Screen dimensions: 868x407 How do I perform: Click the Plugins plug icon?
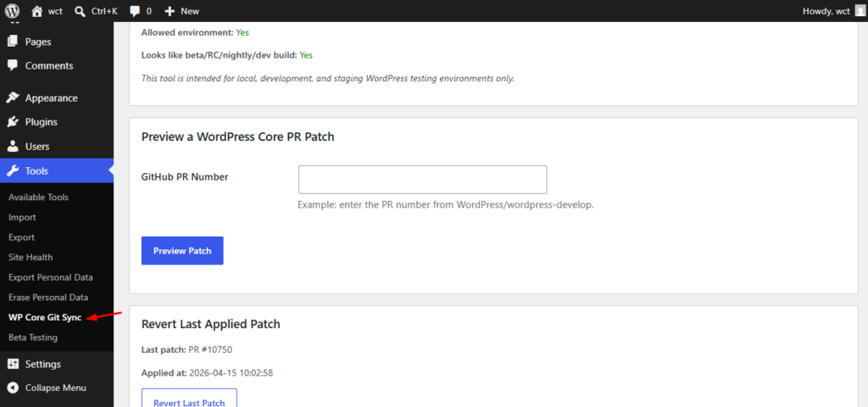point(13,122)
